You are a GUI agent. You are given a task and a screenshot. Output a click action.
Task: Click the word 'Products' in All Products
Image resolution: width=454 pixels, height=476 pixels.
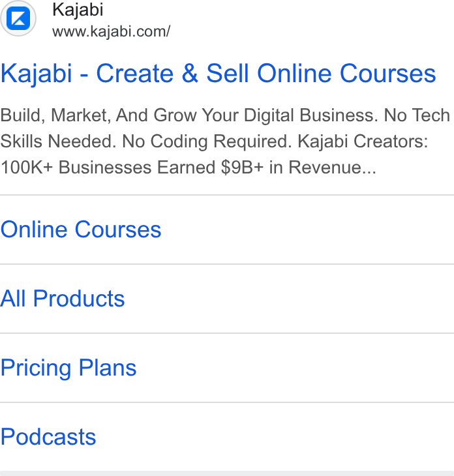point(79,299)
